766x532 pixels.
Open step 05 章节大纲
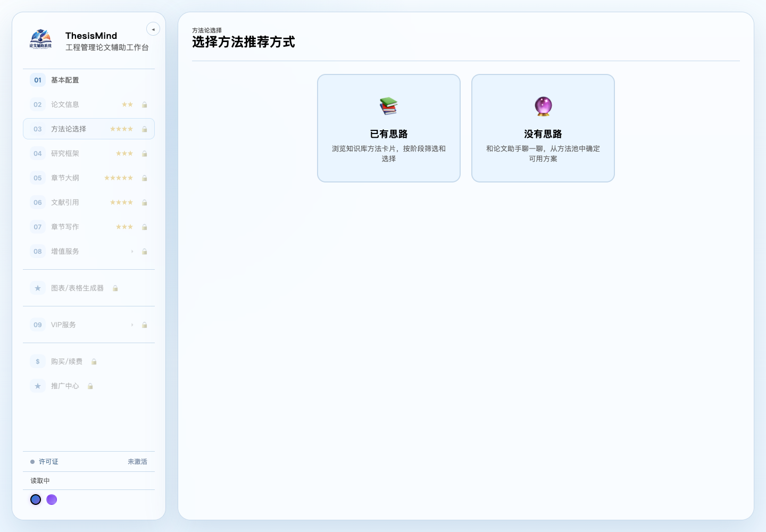pyautogui.click(x=89, y=178)
